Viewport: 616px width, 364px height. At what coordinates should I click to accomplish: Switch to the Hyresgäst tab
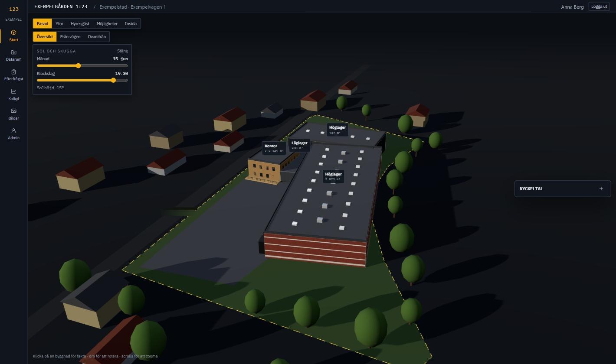tap(80, 24)
